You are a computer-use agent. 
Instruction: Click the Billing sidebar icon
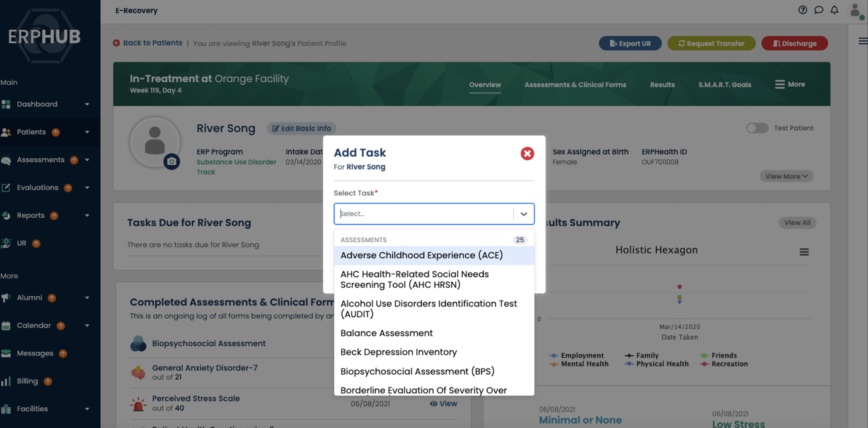(6, 381)
